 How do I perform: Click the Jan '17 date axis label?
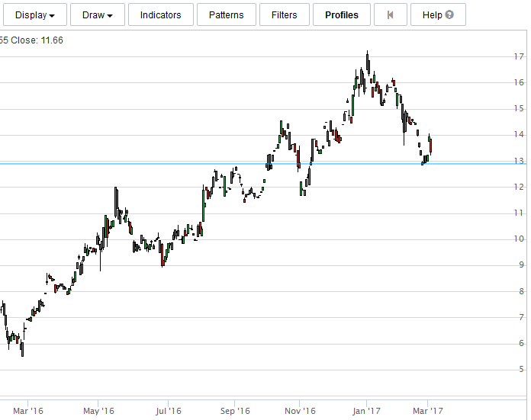[x=366, y=411]
